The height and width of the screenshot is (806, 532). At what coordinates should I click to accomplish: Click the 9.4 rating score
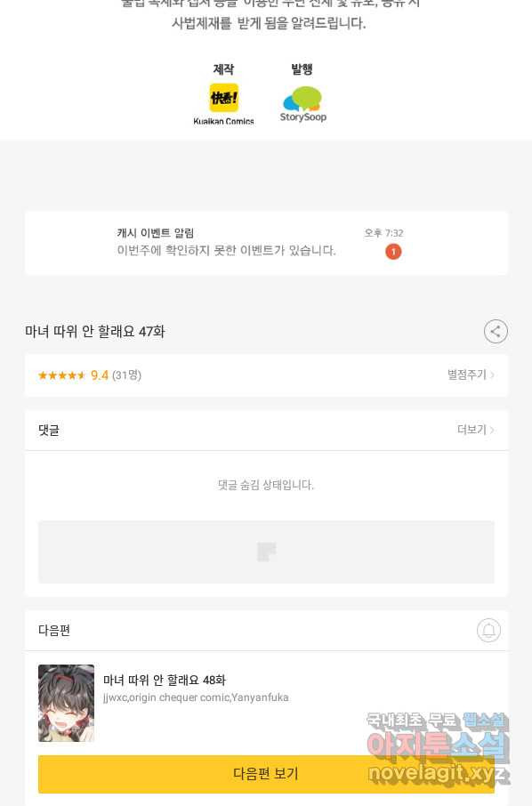click(x=100, y=375)
